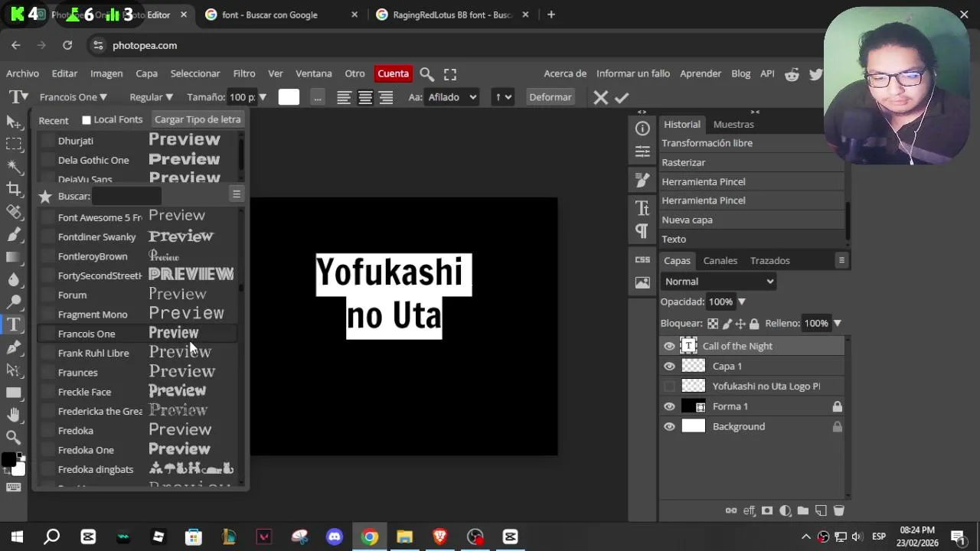Select the Hand tool
Image resolution: width=980 pixels, height=551 pixels.
click(13, 415)
